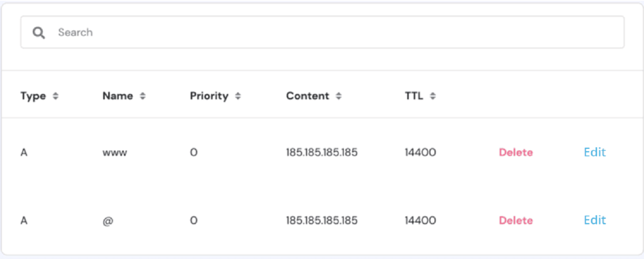
Task: Sort by Priority using its sort arrows
Action: 238,96
